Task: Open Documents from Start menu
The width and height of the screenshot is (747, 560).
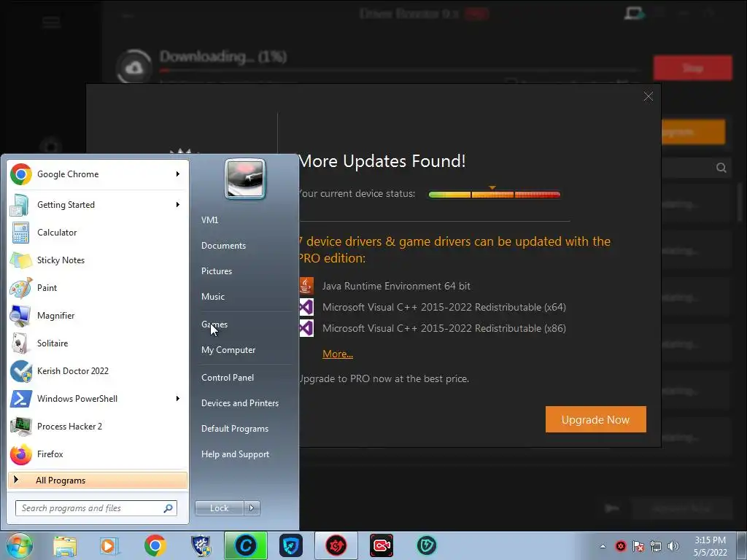Action: (x=223, y=246)
